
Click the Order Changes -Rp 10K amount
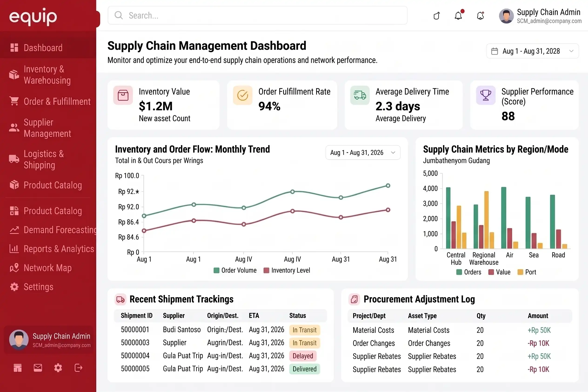pos(538,343)
